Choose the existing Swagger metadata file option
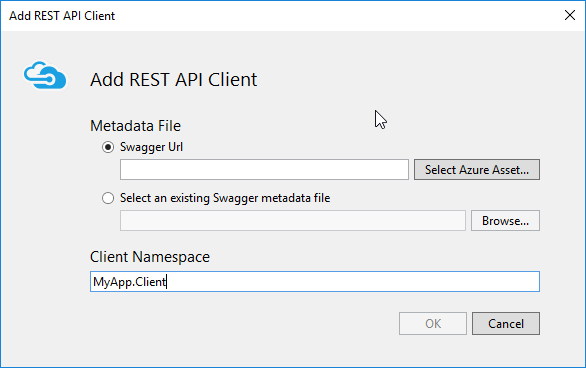 click(108, 198)
